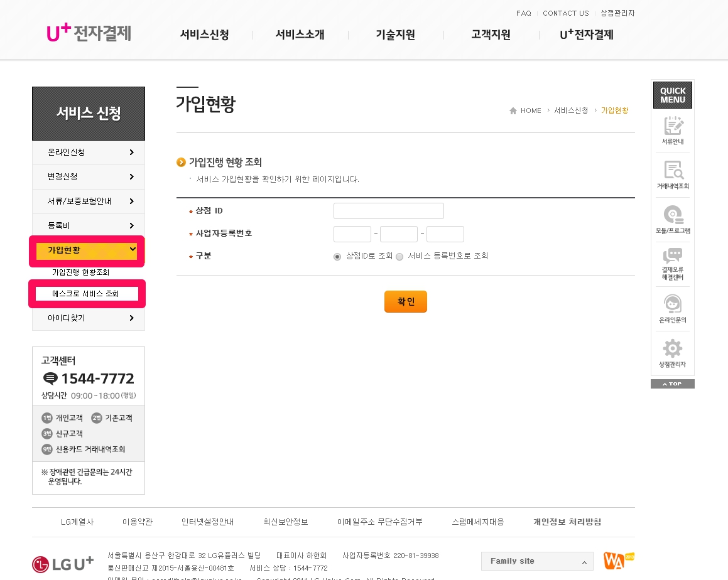This screenshot has width=728, height=580.
Task: Select the 서비스 등록번호로 조회 radio button
Action: (399, 257)
